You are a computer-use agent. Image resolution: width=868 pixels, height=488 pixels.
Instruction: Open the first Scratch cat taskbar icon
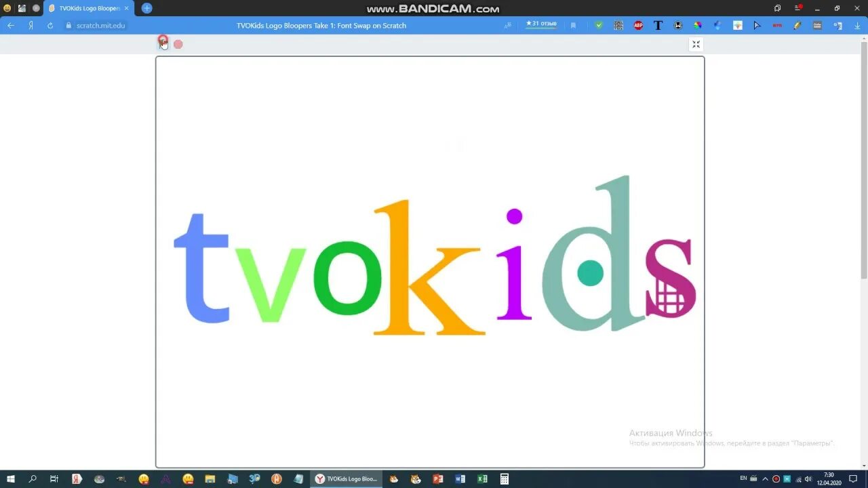pyautogui.click(x=394, y=479)
